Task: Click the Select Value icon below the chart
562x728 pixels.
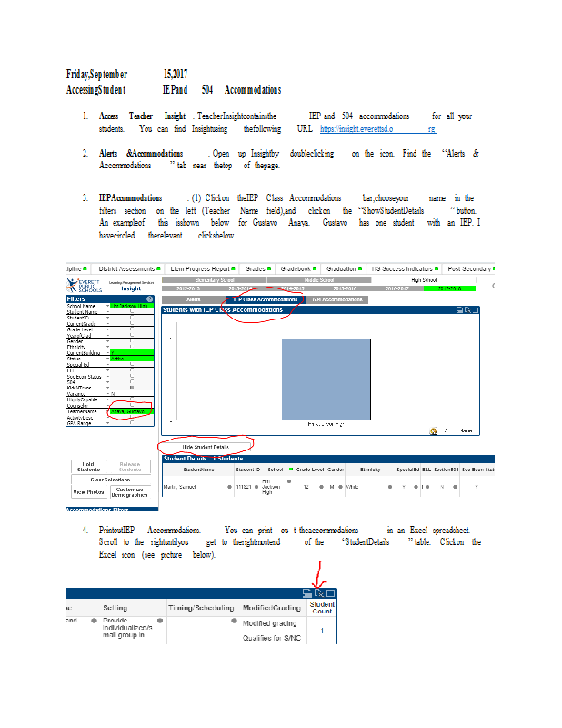Action: point(434,430)
